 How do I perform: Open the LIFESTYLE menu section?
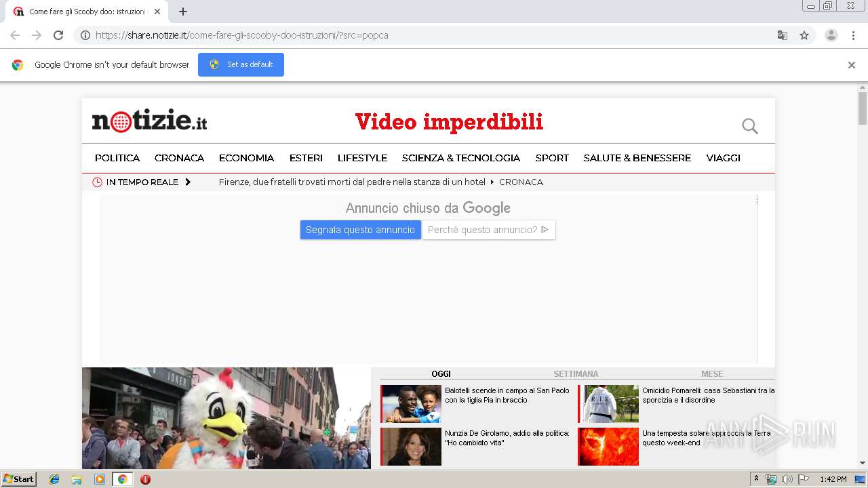point(362,158)
